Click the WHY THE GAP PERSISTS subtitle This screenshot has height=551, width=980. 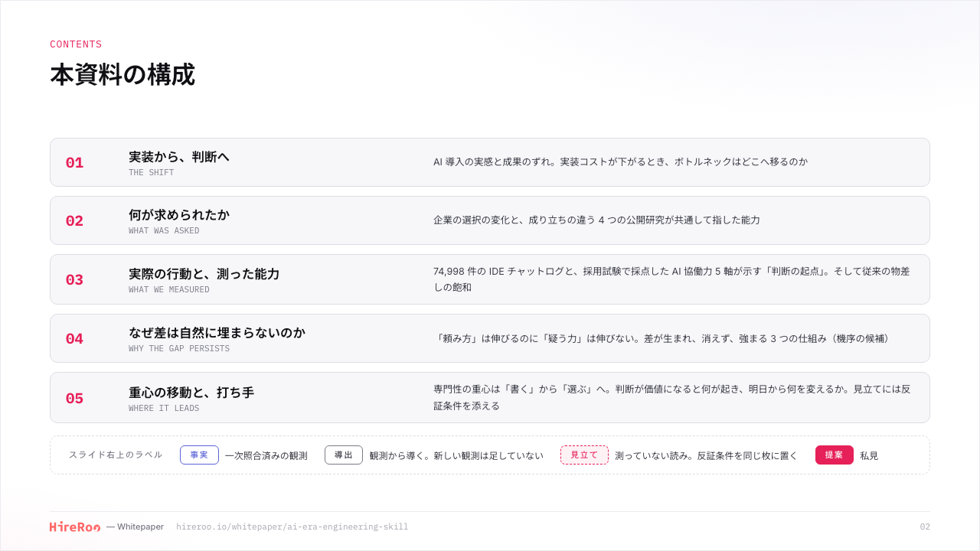(x=179, y=349)
